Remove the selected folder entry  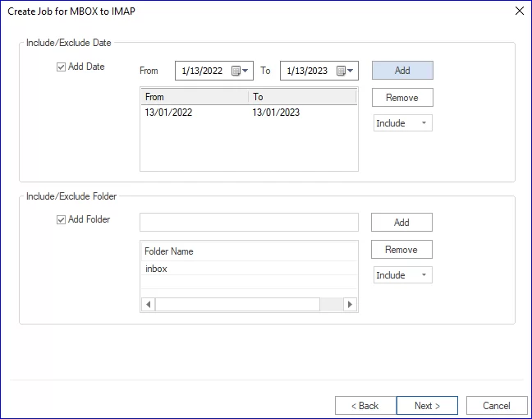[401, 250]
